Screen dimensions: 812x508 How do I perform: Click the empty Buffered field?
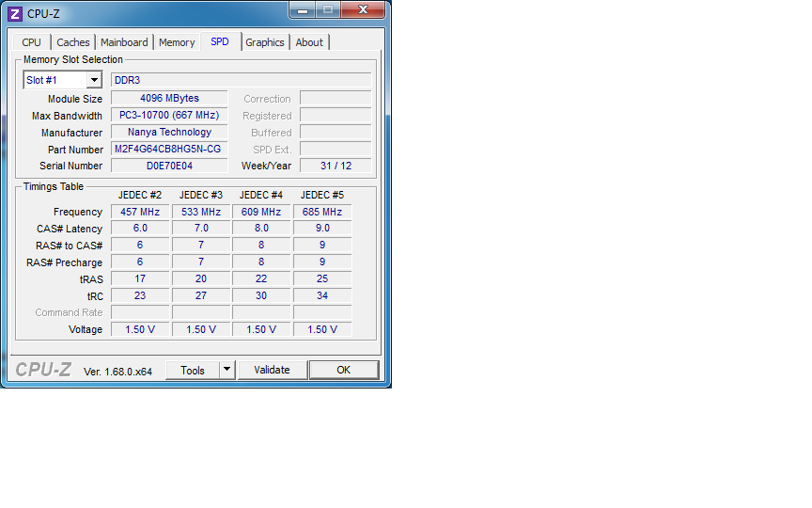336,133
